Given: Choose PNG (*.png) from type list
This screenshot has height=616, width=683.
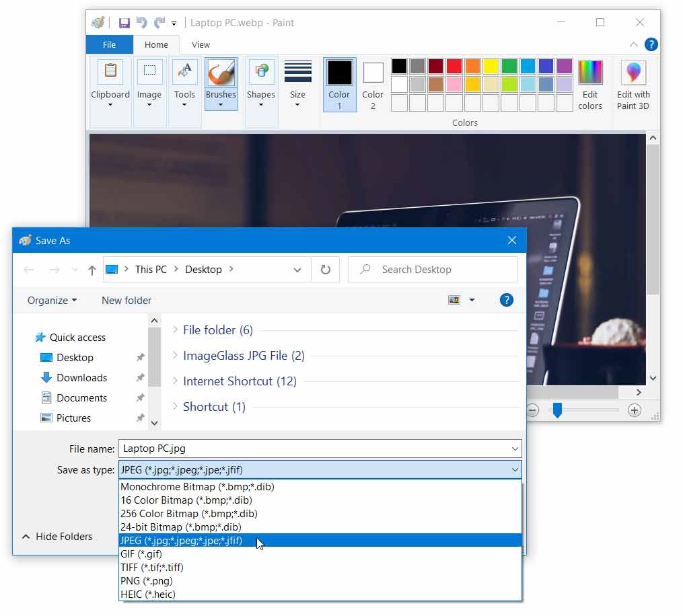Looking at the screenshot, I should 147,581.
